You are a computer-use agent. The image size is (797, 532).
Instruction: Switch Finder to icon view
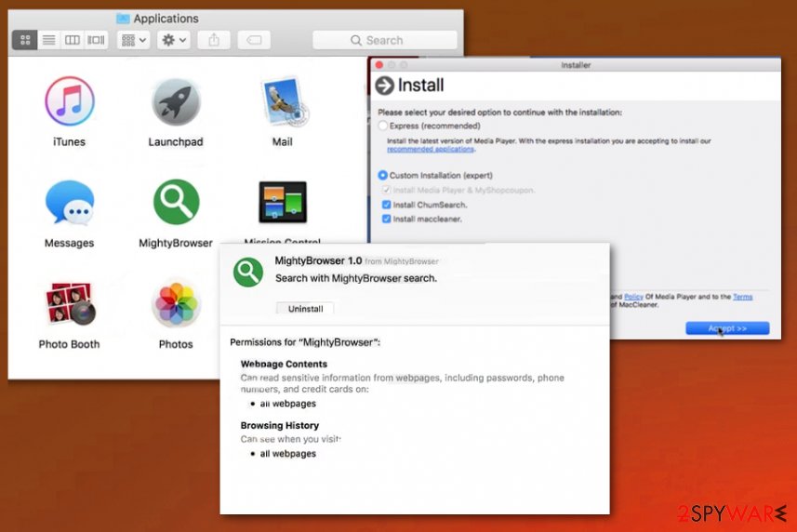click(25, 40)
